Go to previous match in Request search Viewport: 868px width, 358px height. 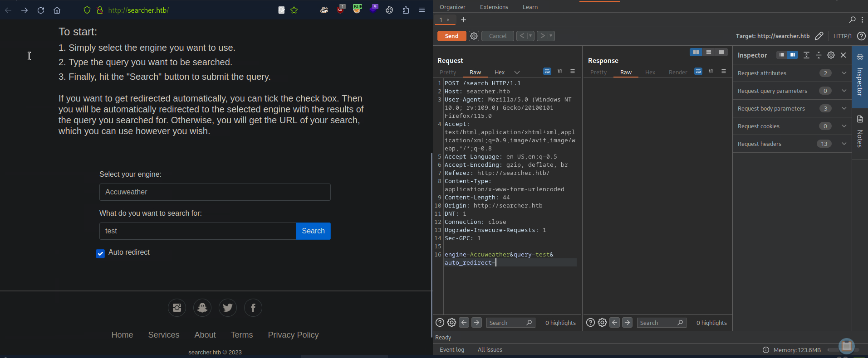464,322
